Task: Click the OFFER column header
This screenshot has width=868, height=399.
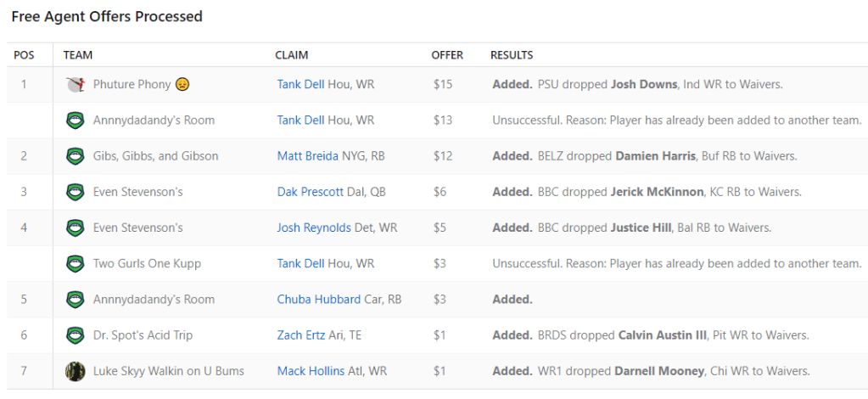Action: click(447, 55)
